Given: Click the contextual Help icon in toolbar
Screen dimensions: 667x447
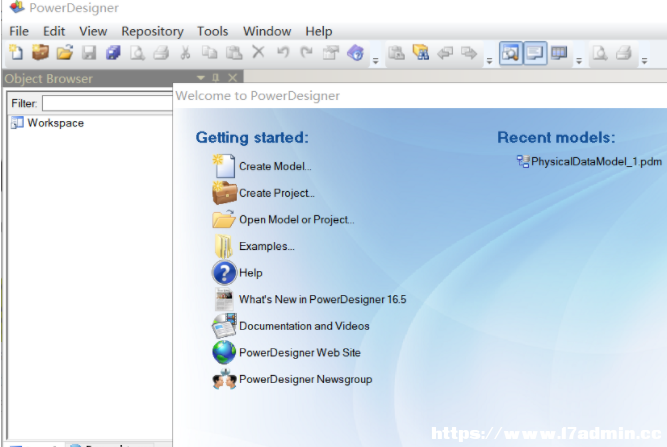Looking at the screenshot, I should [x=355, y=53].
